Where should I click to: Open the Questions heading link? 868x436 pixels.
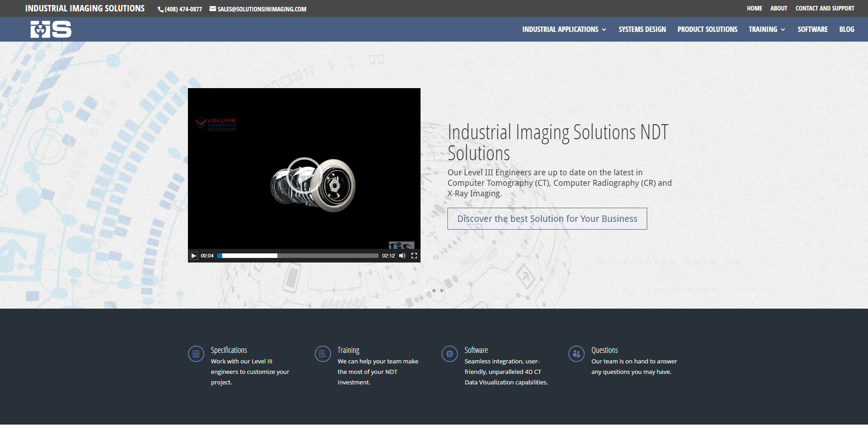pyautogui.click(x=605, y=350)
